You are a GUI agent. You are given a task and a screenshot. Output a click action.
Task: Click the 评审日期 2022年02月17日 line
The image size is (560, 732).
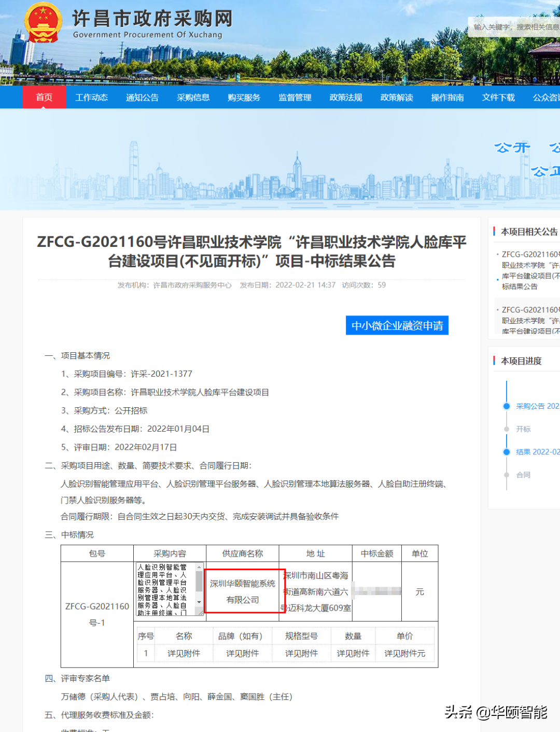119,447
